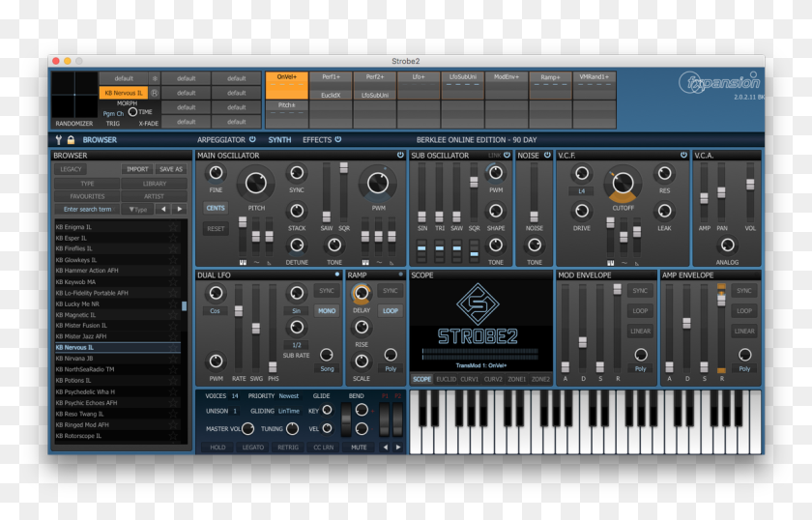Screen dimensions: 812x520
Task: Click the Ramp SCALE knob
Action: 362,361
